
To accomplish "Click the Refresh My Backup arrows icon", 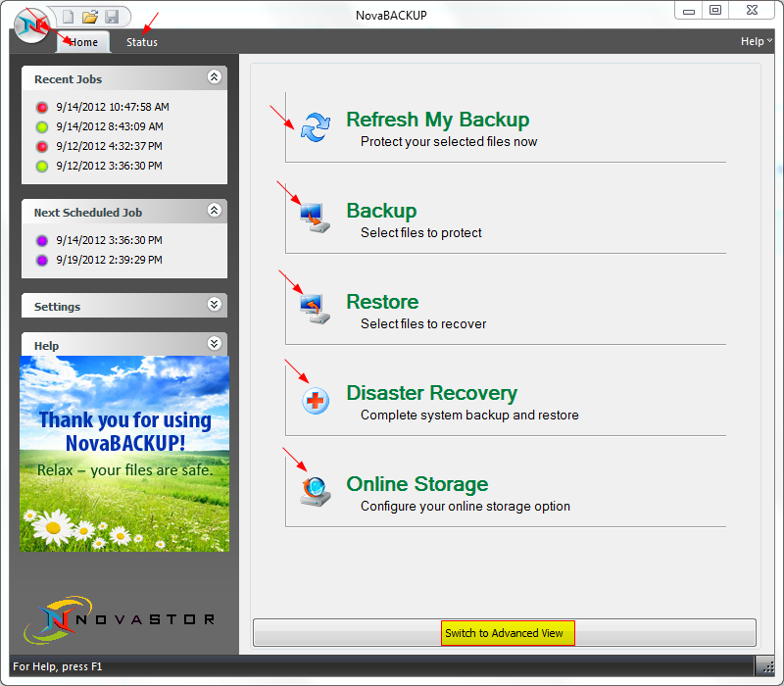I will coord(316,127).
